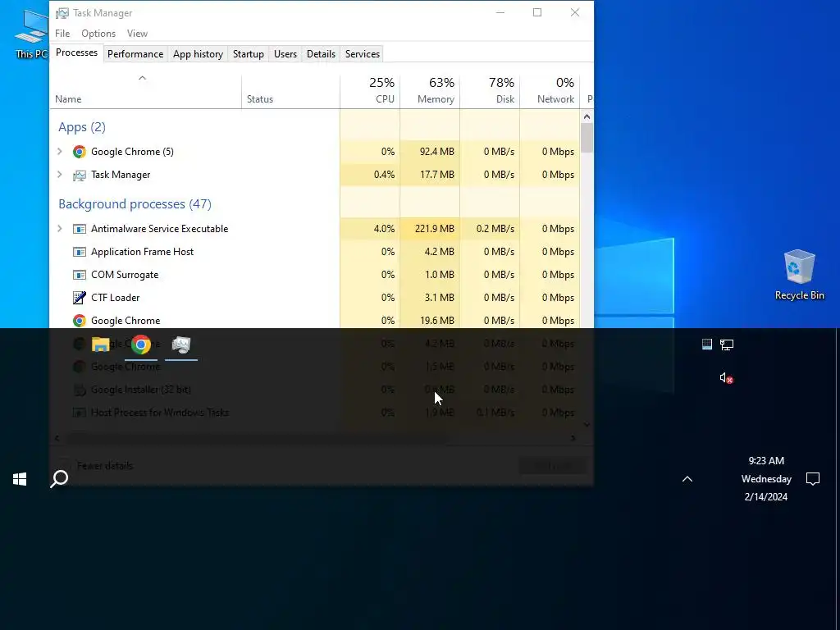Click the CTF Loader pen icon
Screen dimensions: 840x630
[80, 297]
